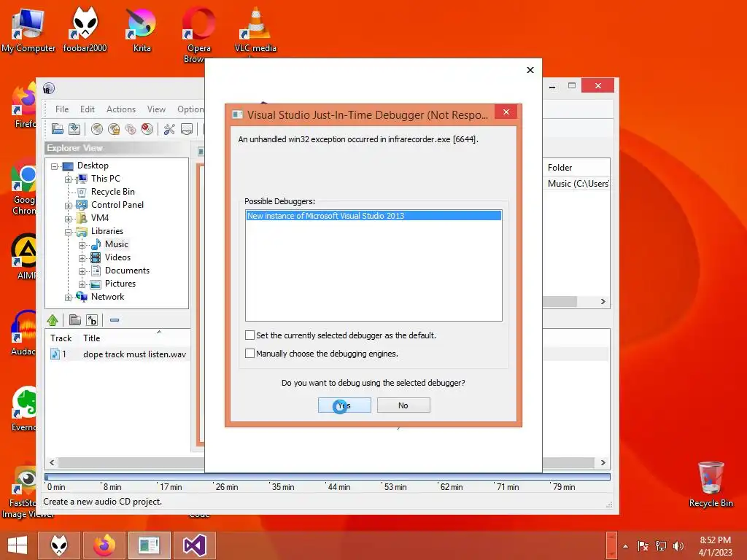
Task: Click InfraRecorder title bar app icon
Action: [49, 88]
